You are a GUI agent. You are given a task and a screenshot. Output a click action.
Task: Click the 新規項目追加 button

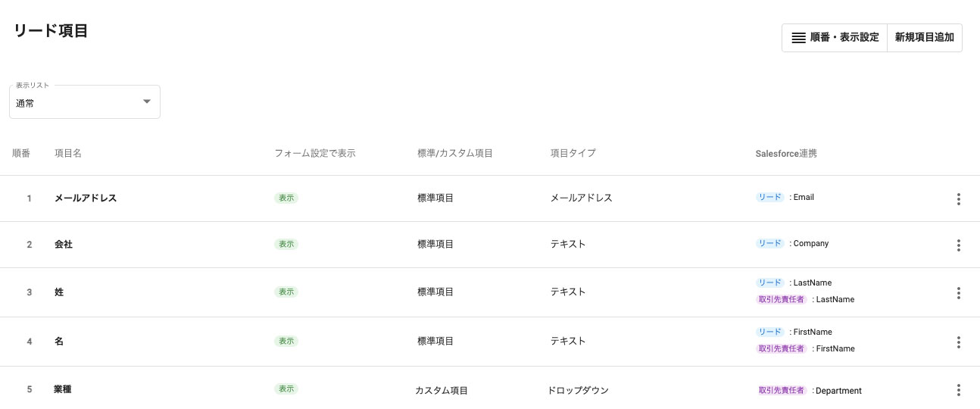point(924,38)
